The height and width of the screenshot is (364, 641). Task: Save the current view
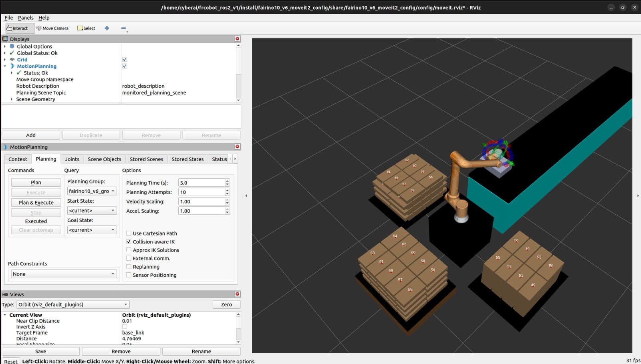click(x=40, y=351)
